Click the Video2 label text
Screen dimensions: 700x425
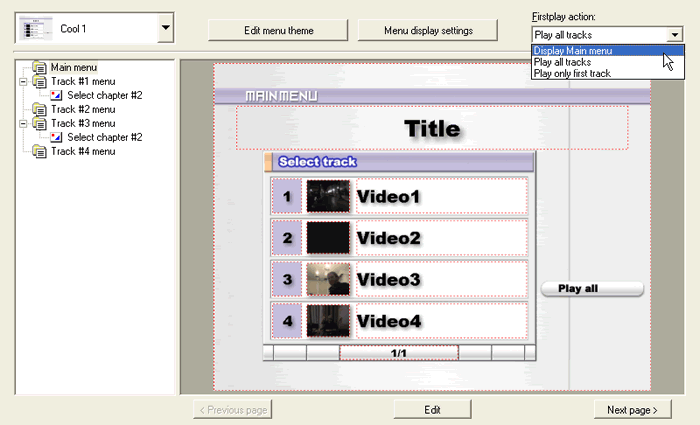[388, 238]
